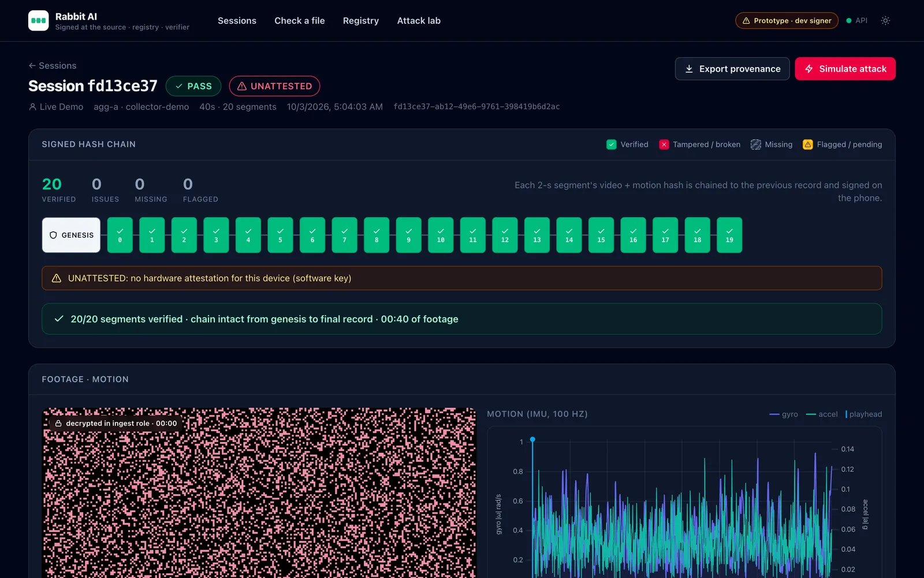Toggle the accel legend series
This screenshot has width=924, height=578.
pos(822,414)
